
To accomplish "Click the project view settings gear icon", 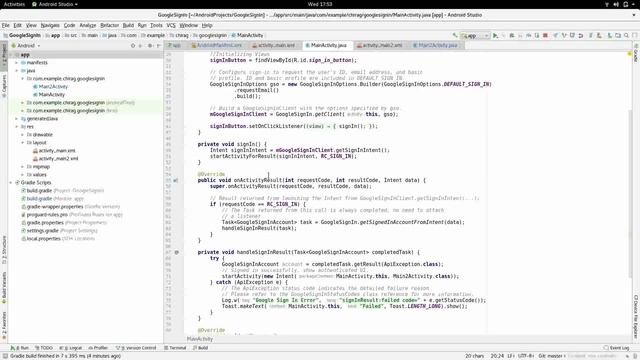I will [150, 46].
